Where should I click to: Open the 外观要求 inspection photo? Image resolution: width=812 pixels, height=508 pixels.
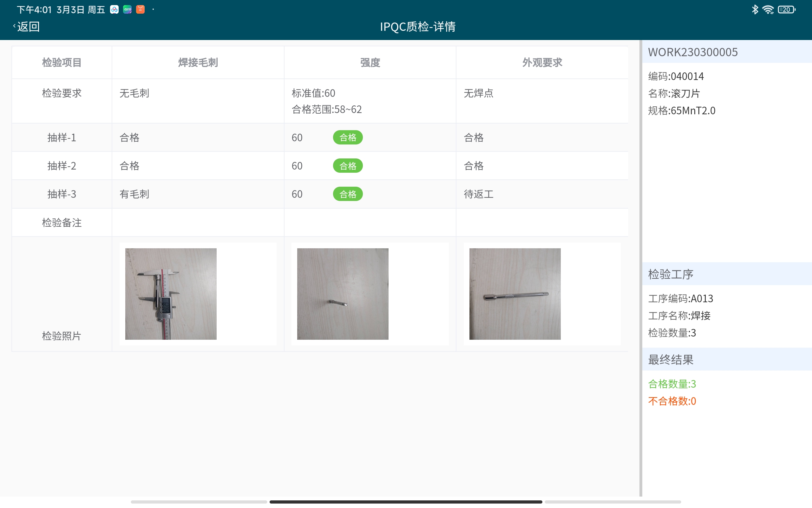[515, 294]
